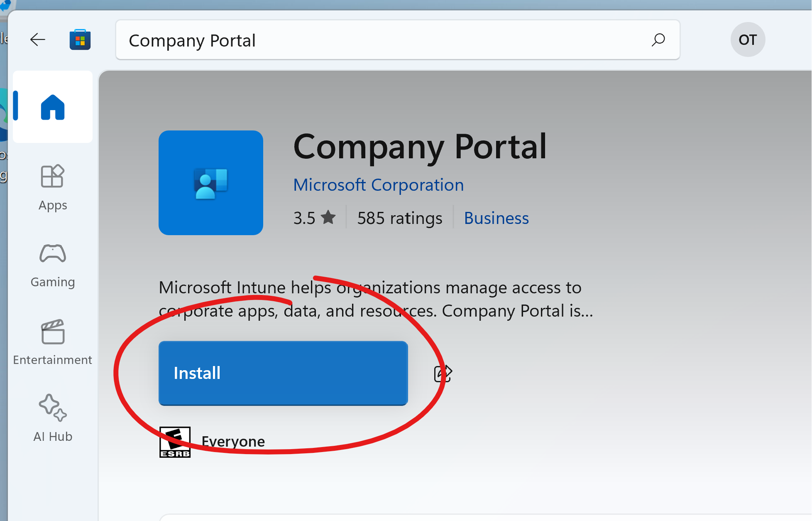Screen dimensions: 812x521
Task: Click the Company Portal title heading
Action: (x=420, y=147)
